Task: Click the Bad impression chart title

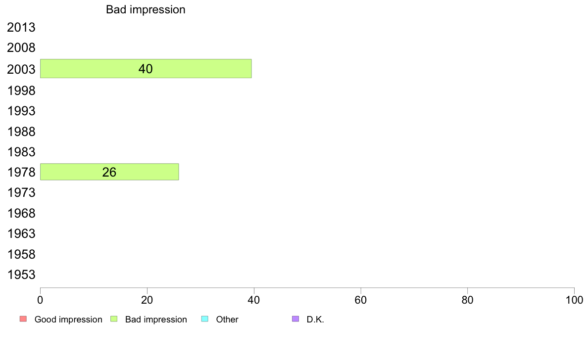Action: (146, 9)
